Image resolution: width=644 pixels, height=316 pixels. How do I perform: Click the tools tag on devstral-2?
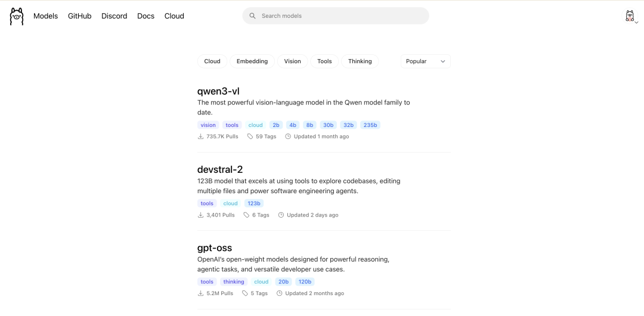point(207,203)
